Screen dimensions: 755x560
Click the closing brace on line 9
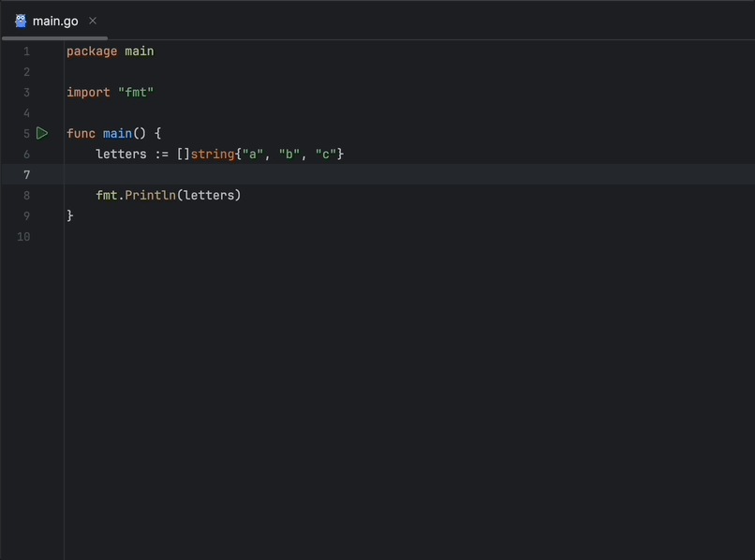coord(70,216)
